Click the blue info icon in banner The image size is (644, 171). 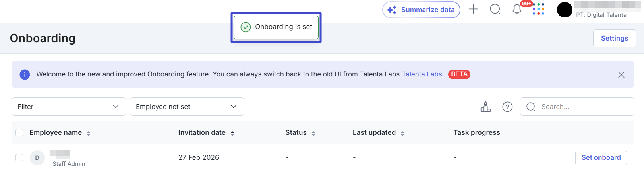[x=25, y=74]
